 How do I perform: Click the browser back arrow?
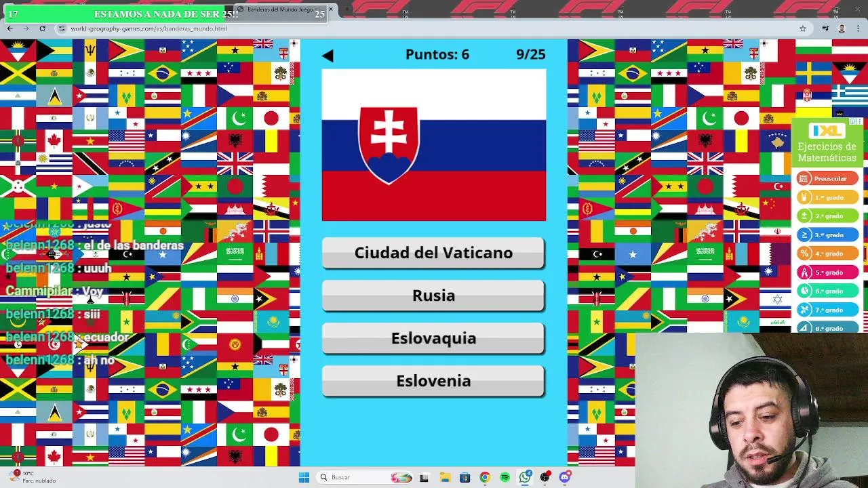[9, 28]
